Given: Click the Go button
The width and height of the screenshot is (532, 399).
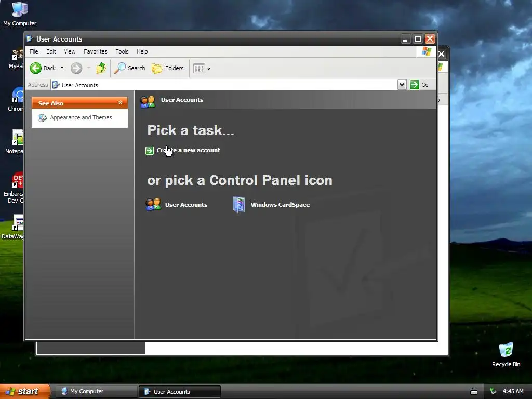Looking at the screenshot, I should [x=419, y=85].
